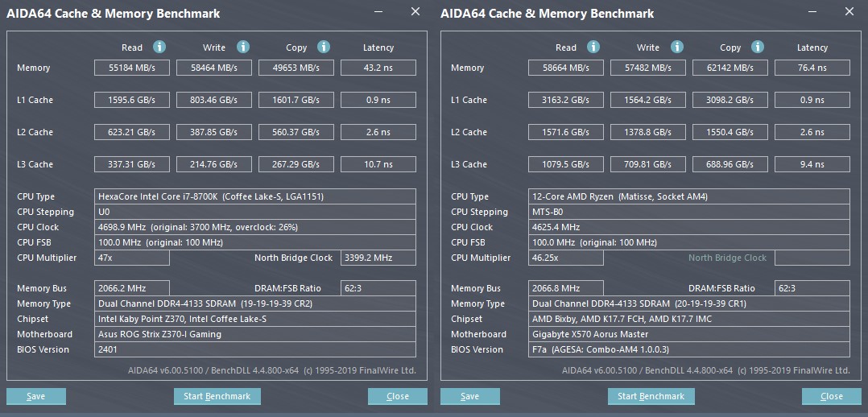Image resolution: width=868 pixels, height=417 pixels.
Task: Select L3 cache write 214.76 GB/s
Action: [x=213, y=164]
